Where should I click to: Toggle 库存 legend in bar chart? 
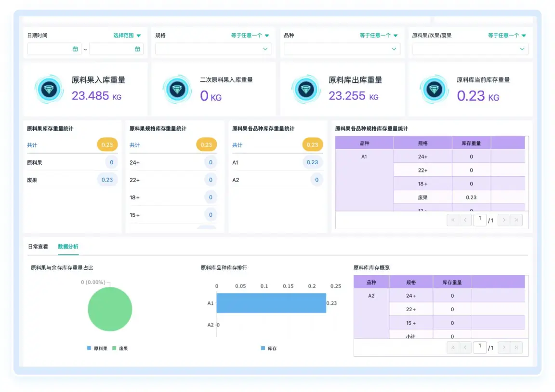click(x=269, y=348)
